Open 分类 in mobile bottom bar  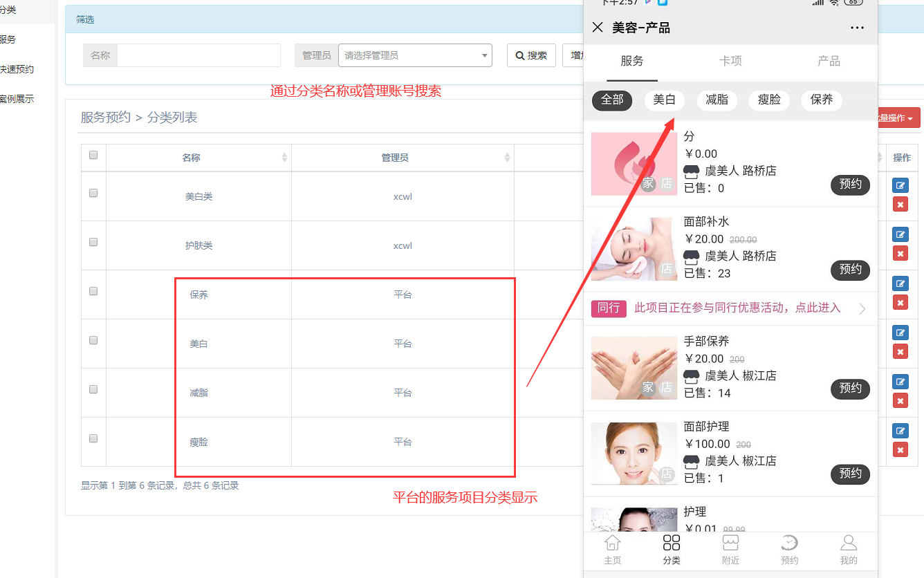pyautogui.click(x=672, y=550)
